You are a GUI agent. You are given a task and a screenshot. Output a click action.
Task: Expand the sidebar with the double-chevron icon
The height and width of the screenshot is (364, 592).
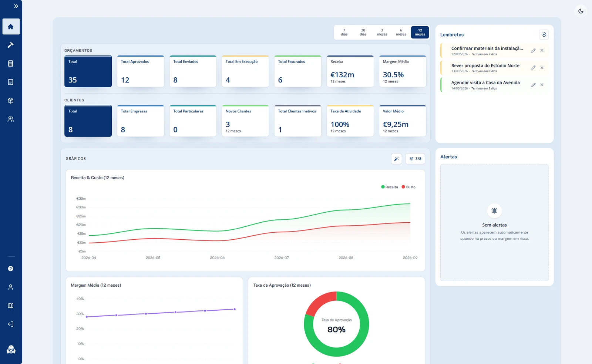(16, 6)
